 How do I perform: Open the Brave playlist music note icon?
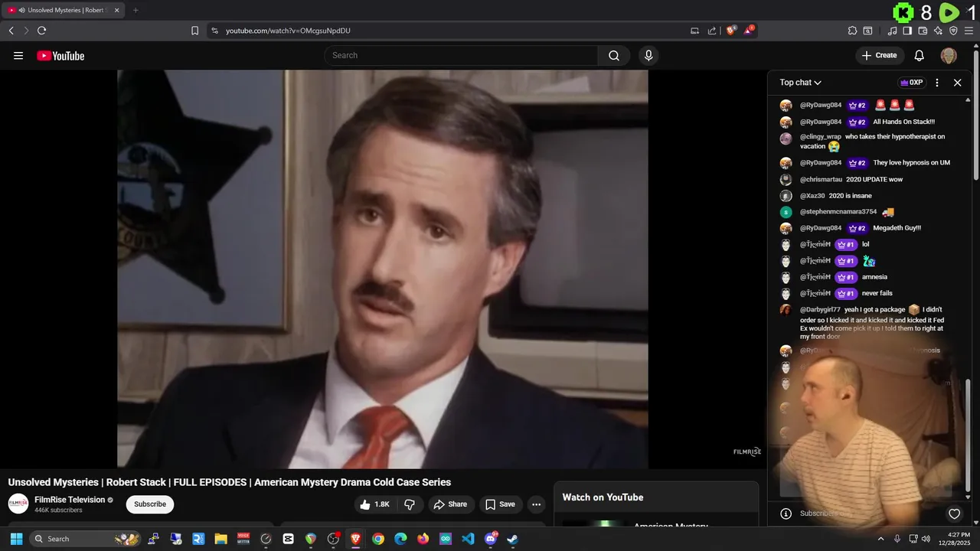pos(892,31)
